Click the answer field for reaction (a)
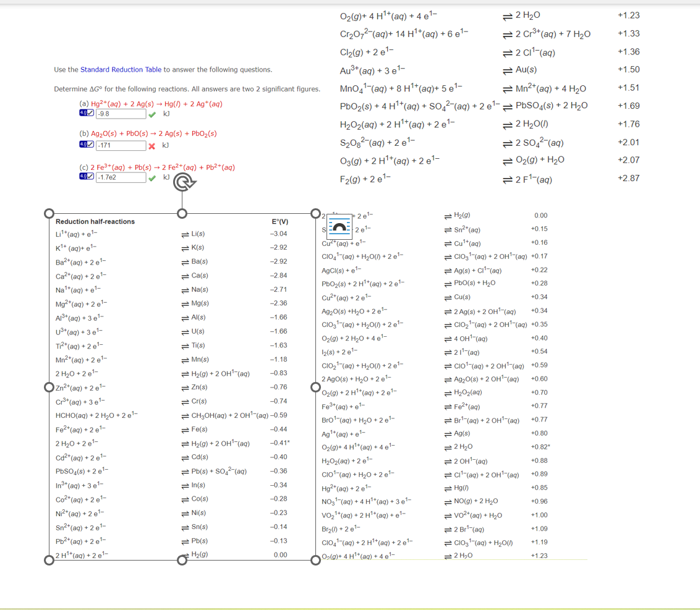Screen dimensions: 700x610 (x=121, y=114)
